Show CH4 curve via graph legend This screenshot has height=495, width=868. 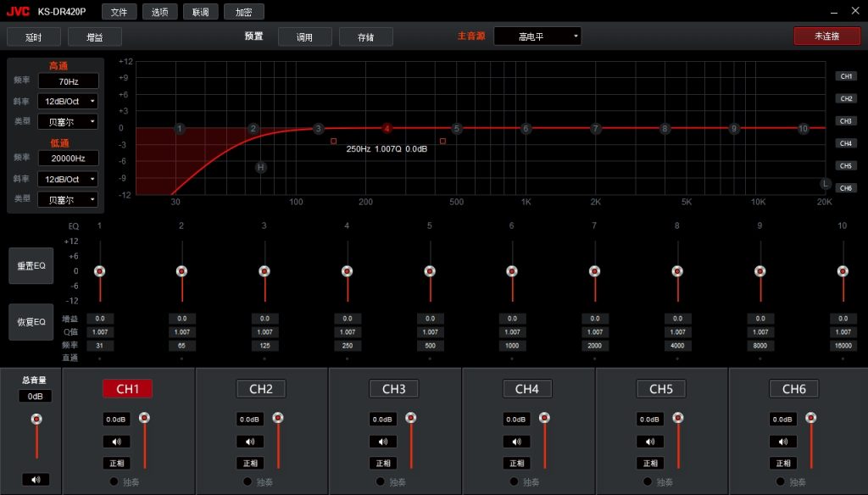coord(846,143)
